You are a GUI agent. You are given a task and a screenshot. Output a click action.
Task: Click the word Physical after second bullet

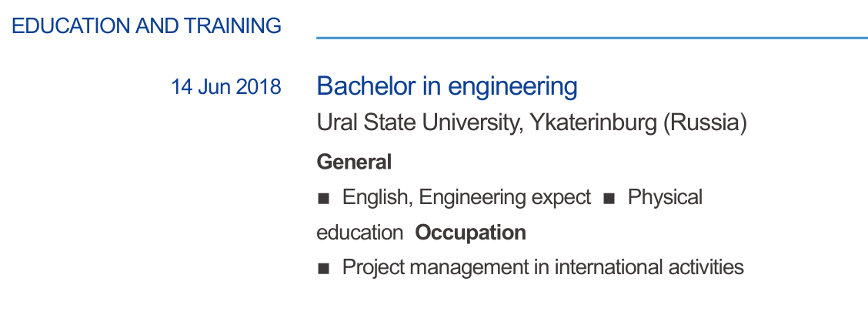[x=665, y=198]
